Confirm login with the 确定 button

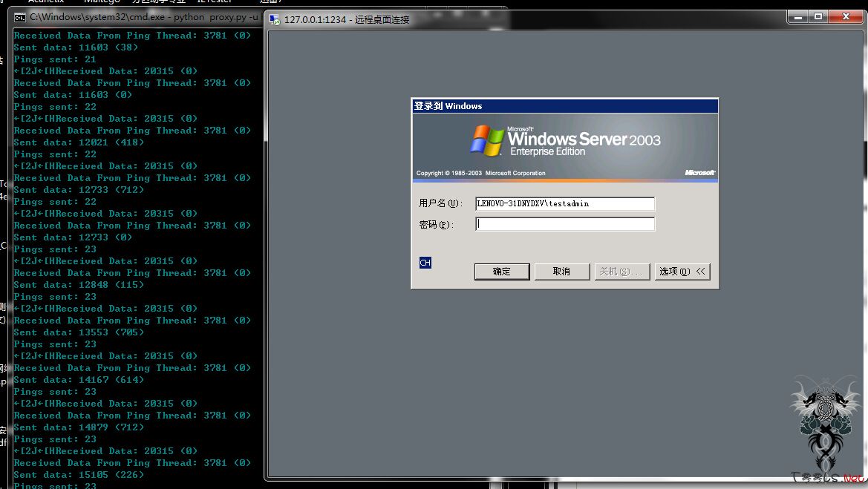[x=501, y=272]
